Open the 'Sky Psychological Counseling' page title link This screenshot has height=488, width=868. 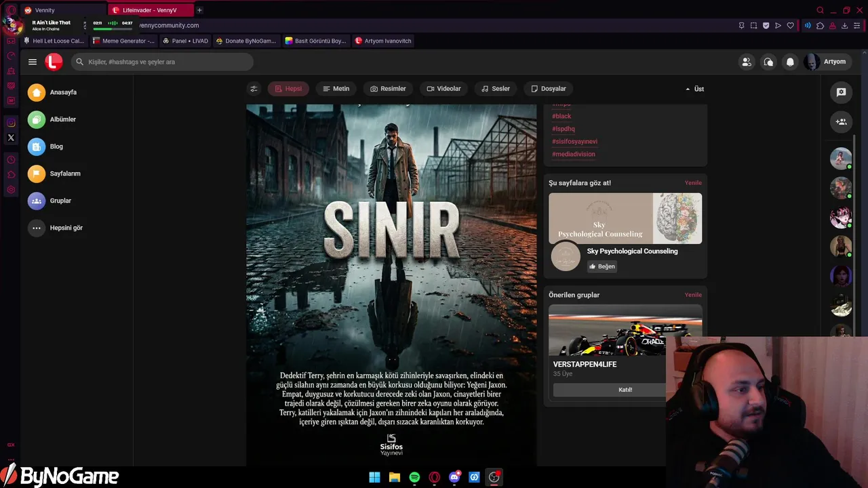(x=632, y=251)
